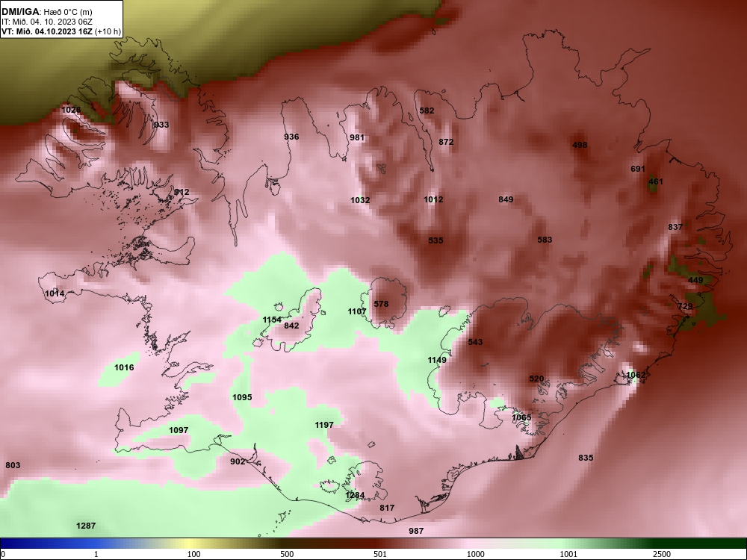
Task: Click the map value 1012
Action: point(433,199)
